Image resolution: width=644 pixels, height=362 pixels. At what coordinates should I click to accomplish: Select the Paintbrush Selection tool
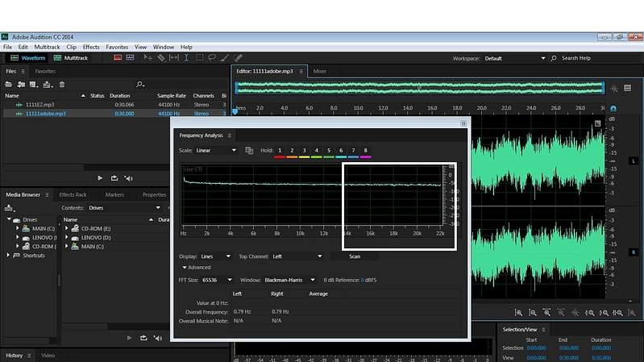pyautogui.click(x=225, y=57)
